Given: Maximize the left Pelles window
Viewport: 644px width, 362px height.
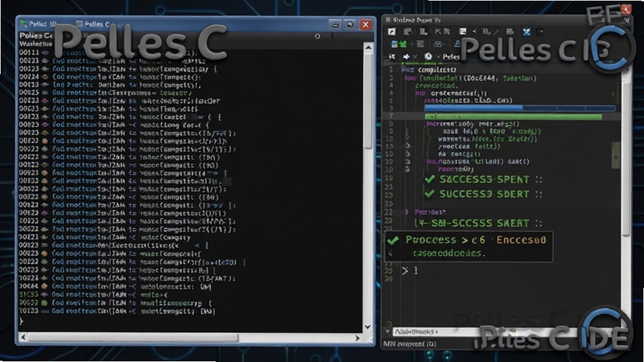Looking at the screenshot, I should 350,25.
